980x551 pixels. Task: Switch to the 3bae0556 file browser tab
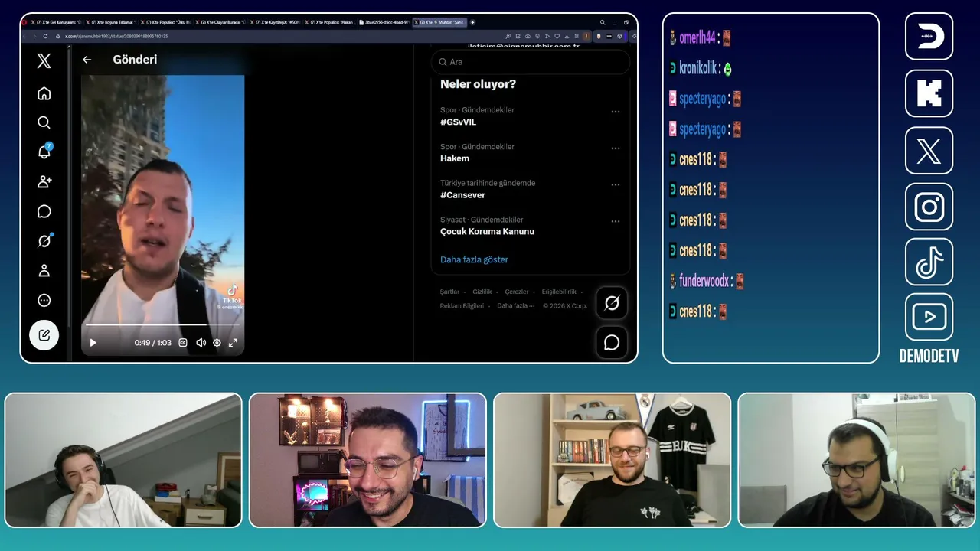(x=384, y=23)
